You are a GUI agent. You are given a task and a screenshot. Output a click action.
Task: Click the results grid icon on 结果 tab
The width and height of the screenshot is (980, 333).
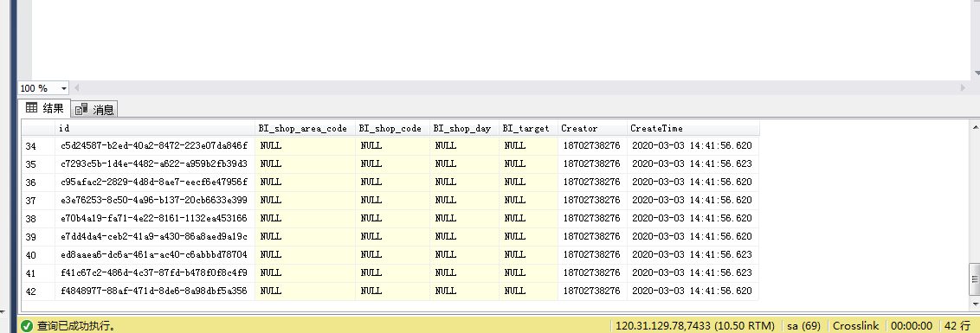click(31, 108)
